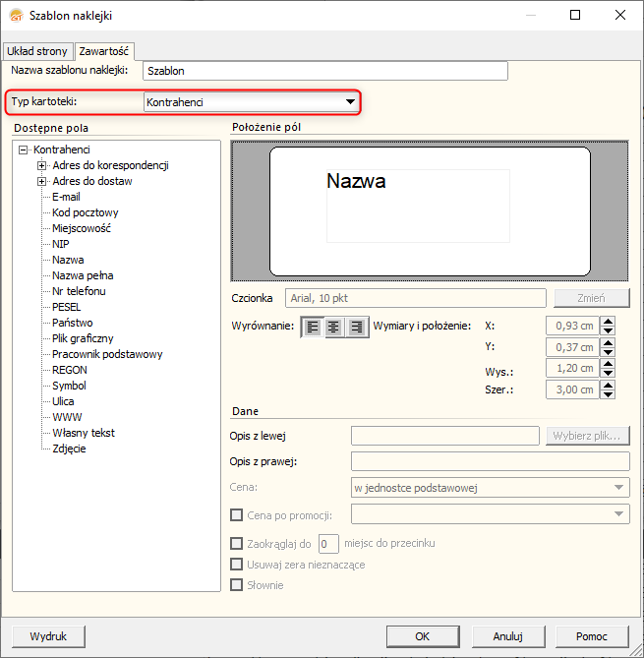Select E-mail in available fields
The width and height of the screenshot is (644, 658).
[66, 197]
